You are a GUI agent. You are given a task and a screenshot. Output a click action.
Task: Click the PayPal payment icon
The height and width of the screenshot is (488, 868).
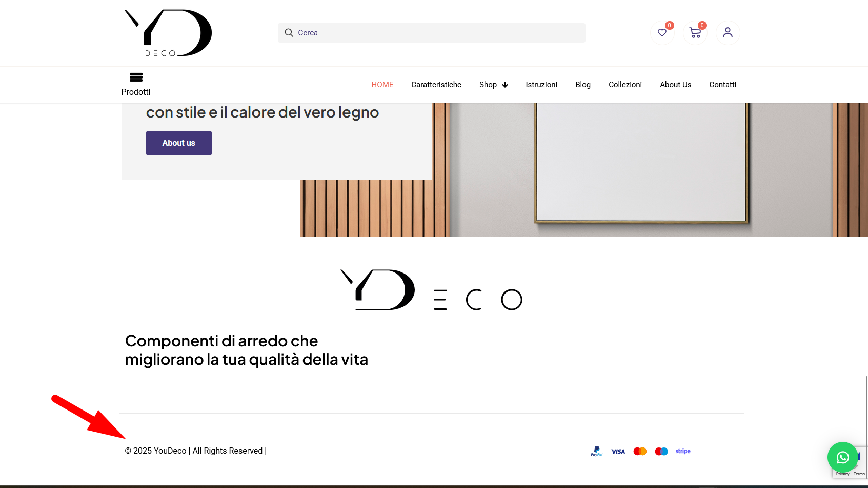pyautogui.click(x=597, y=451)
